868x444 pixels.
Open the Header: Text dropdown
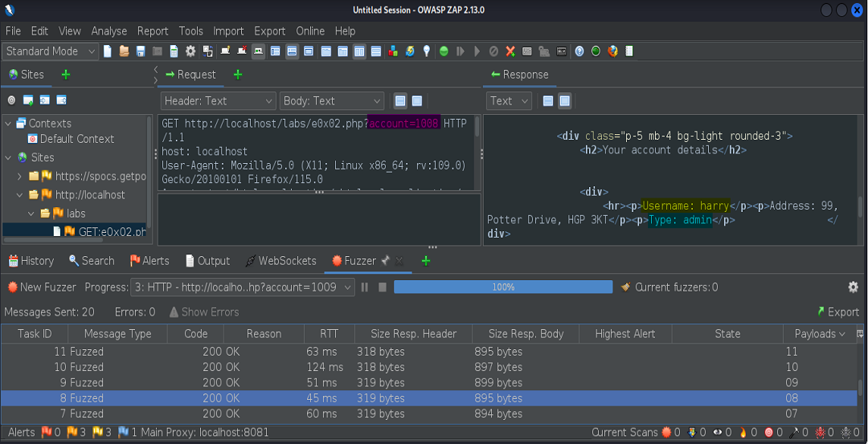pyautogui.click(x=218, y=100)
